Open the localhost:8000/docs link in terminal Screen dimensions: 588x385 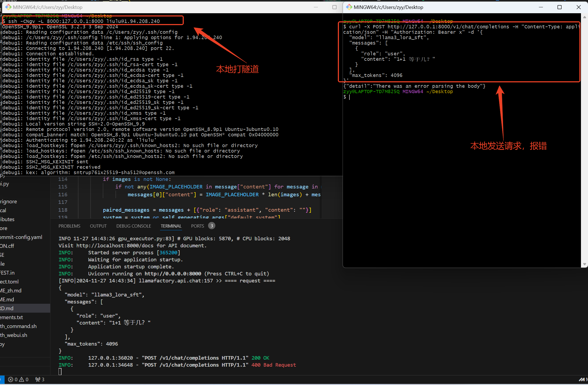pyautogui.click(x=115, y=246)
